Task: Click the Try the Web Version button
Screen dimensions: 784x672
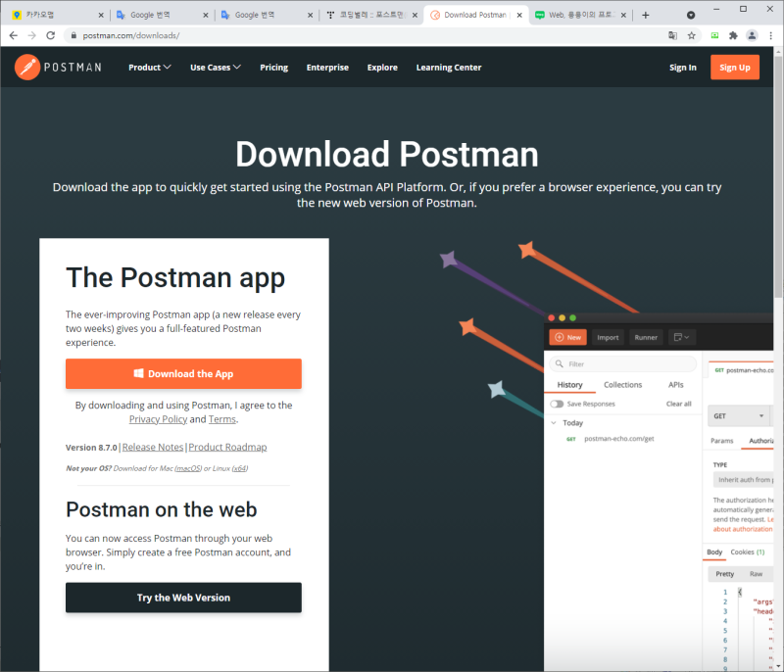Action: 183,598
